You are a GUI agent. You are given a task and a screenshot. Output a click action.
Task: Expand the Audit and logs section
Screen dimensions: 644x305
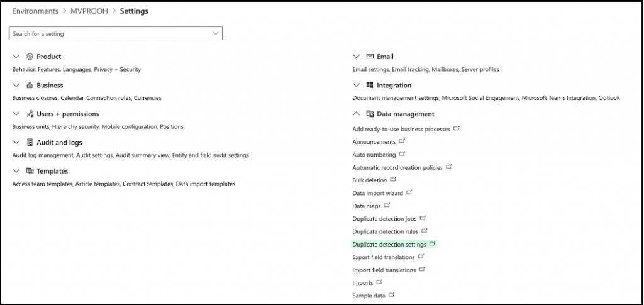point(16,143)
